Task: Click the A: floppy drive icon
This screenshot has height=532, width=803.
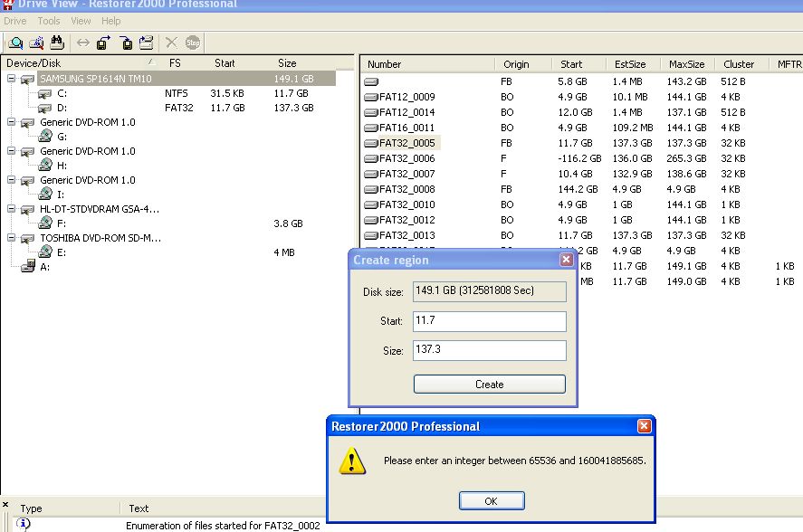Action: pyautogui.click(x=28, y=266)
